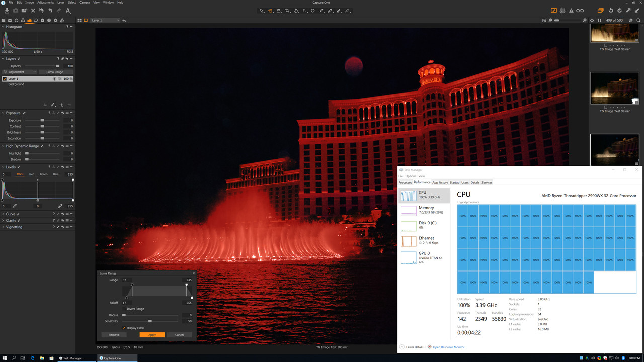This screenshot has width=644, height=362.
Task: Uncheck Display Mask option
Action: point(123,328)
